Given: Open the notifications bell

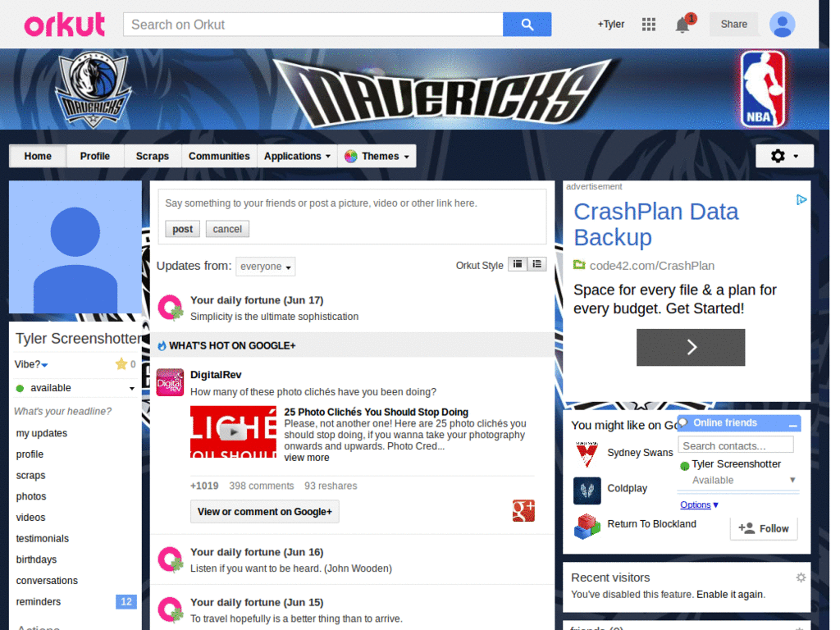Looking at the screenshot, I should coord(682,25).
